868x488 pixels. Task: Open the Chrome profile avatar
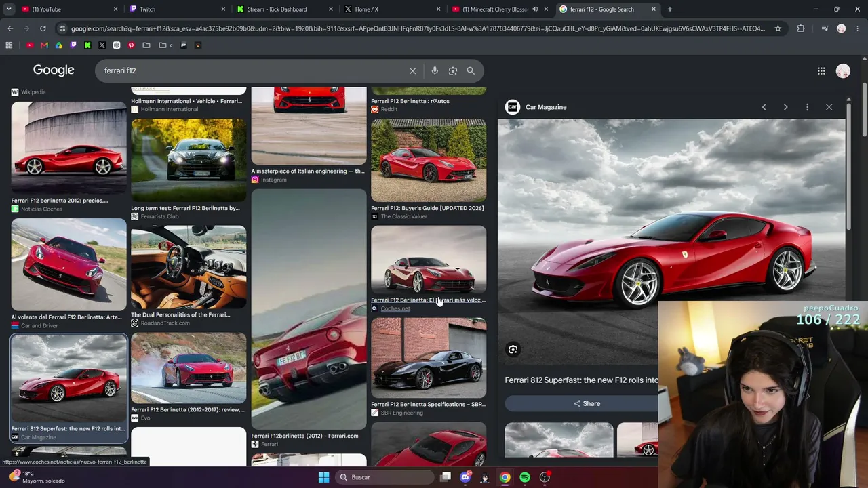coord(842,28)
